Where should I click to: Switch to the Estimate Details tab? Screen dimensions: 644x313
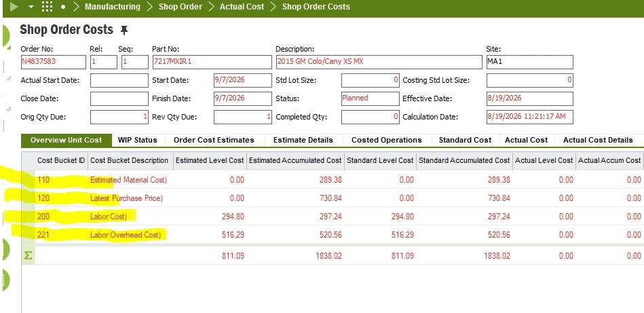pyautogui.click(x=303, y=140)
